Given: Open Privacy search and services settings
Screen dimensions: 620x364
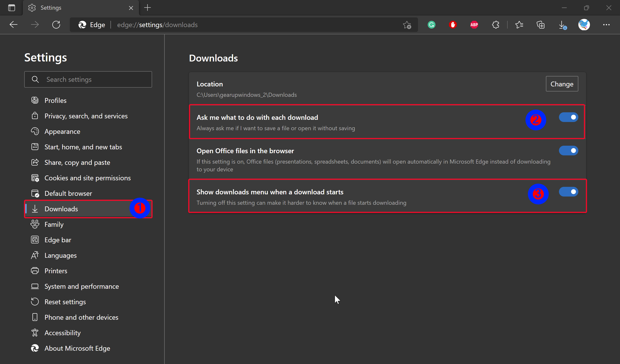Looking at the screenshot, I should coord(85,116).
